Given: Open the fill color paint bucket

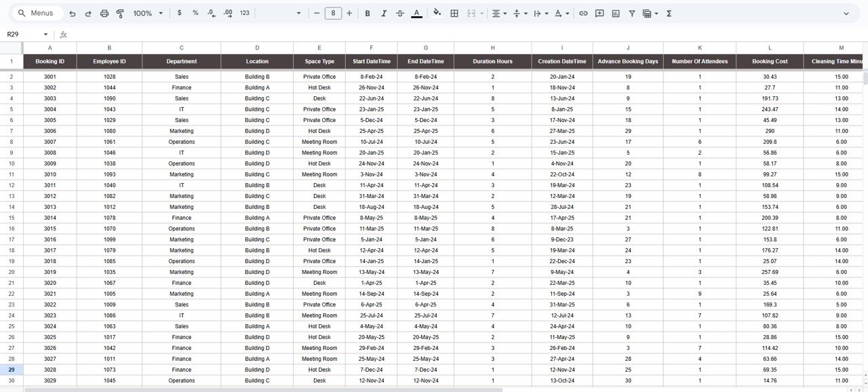Looking at the screenshot, I should pos(437,14).
